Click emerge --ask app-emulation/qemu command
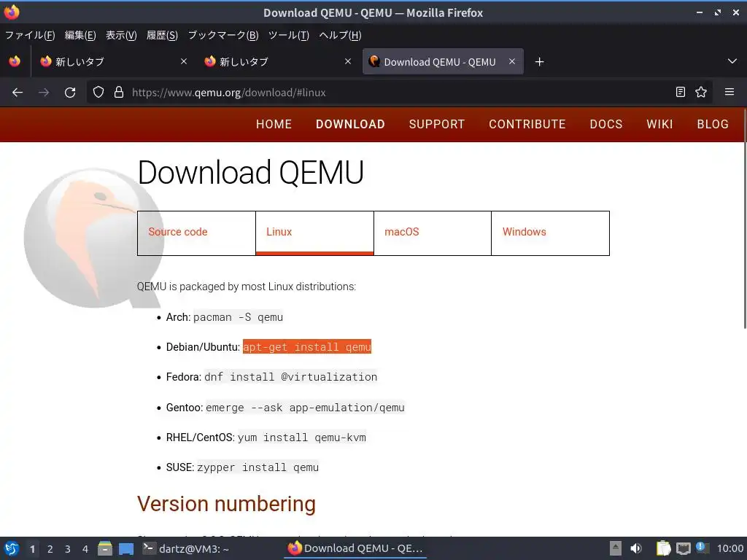This screenshot has width=747, height=560. click(x=305, y=408)
